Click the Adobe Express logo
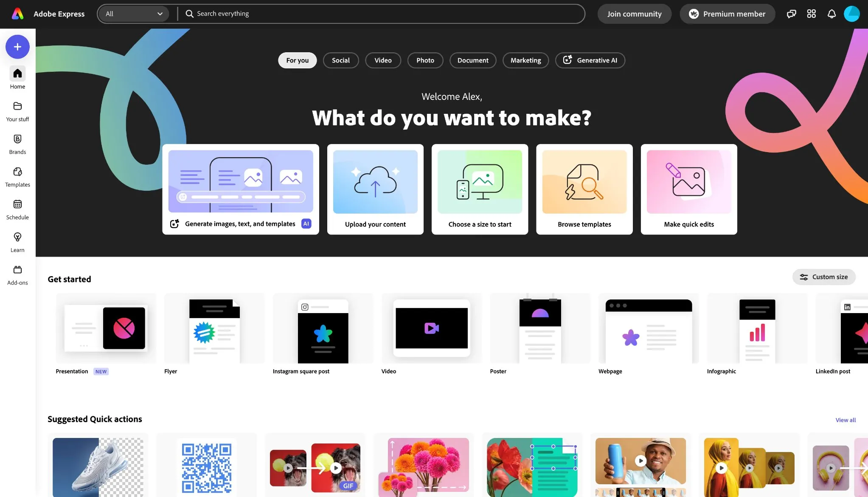868x497 pixels. pyautogui.click(x=17, y=14)
